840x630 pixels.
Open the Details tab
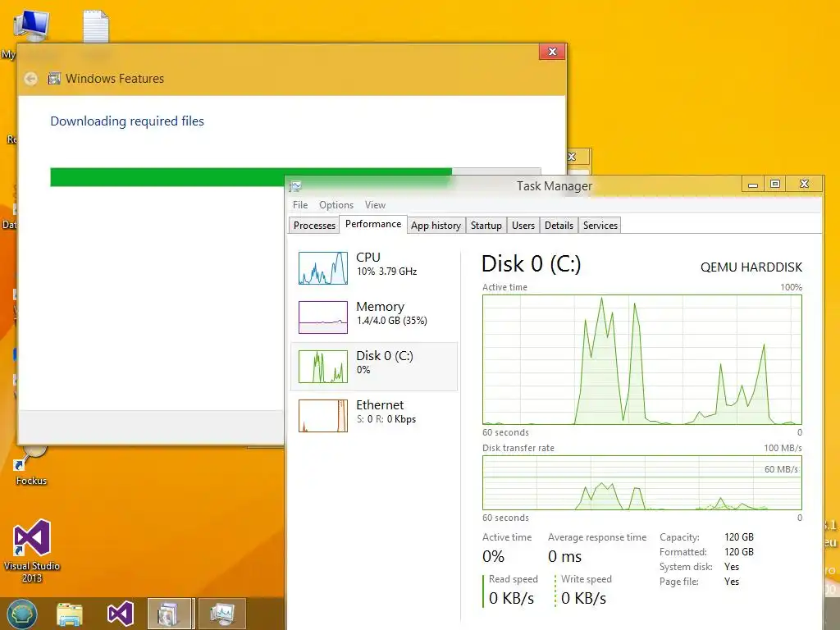(x=559, y=226)
